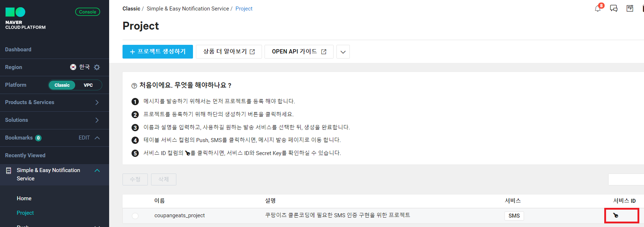644x227 pixels.
Task: Click the Bookmarks count badge
Action: pos(38,138)
